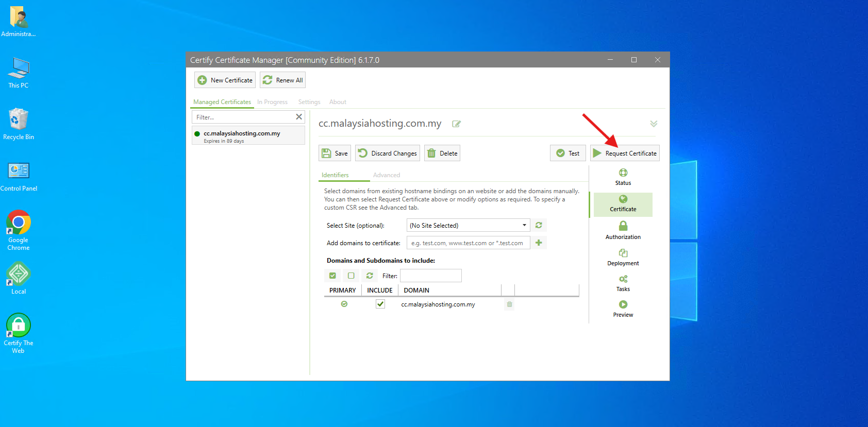Maximize the Certify Certificate Manager window
The image size is (868, 427).
click(x=634, y=60)
